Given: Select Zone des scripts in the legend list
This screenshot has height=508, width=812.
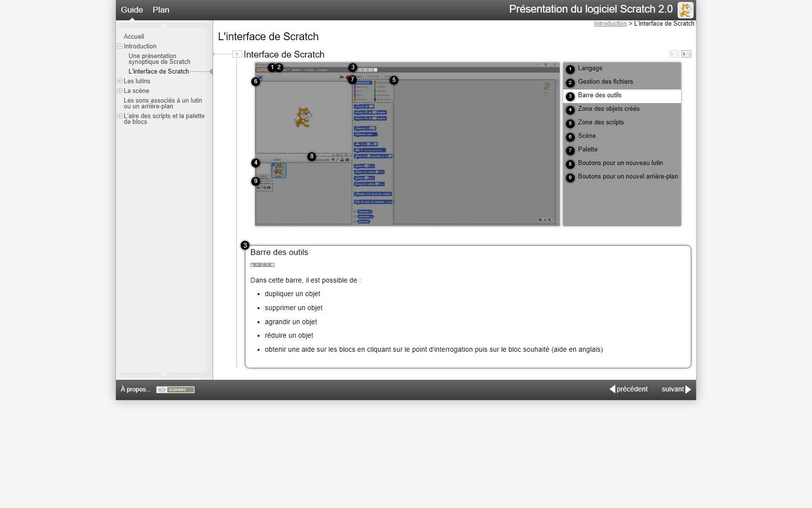Looking at the screenshot, I should pos(601,122).
